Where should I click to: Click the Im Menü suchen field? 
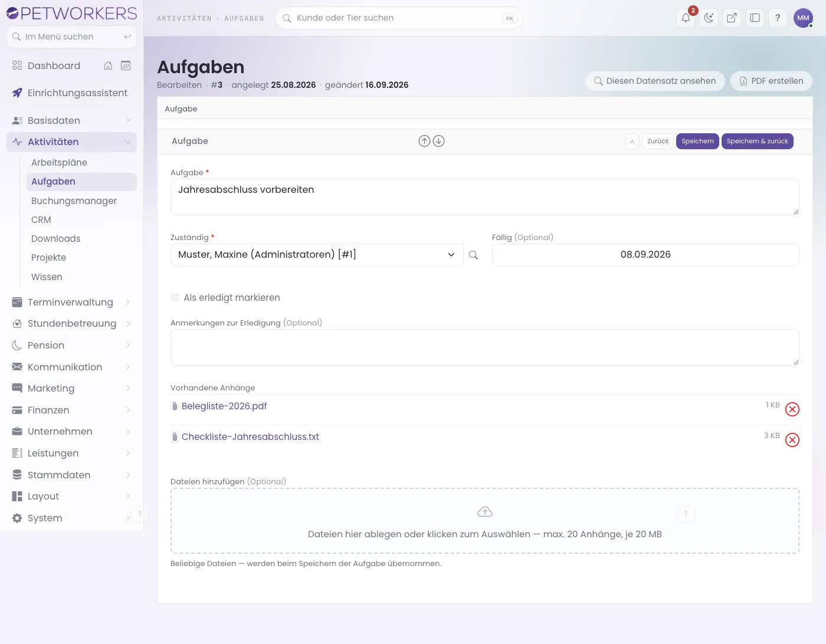(71, 37)
